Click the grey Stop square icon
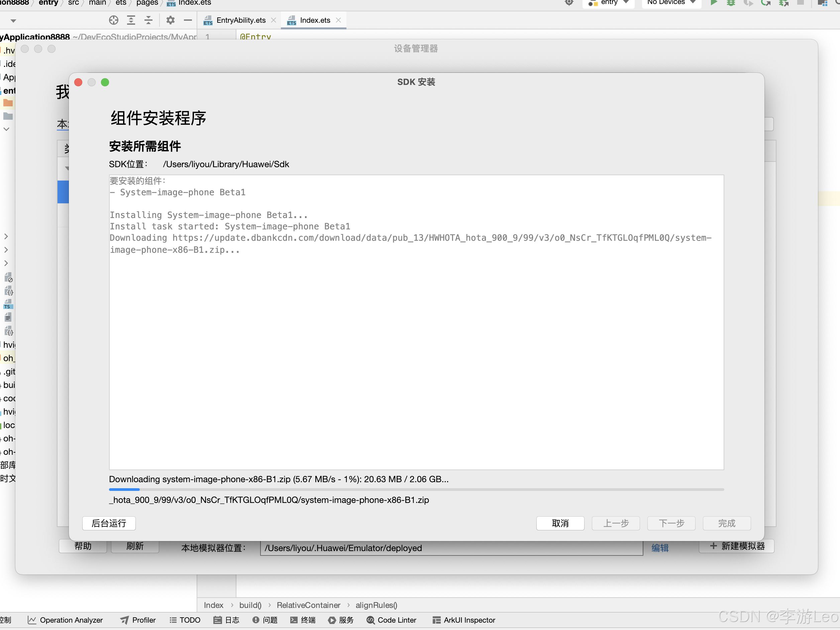The image size is (840, 630). [x=801, y=3]
